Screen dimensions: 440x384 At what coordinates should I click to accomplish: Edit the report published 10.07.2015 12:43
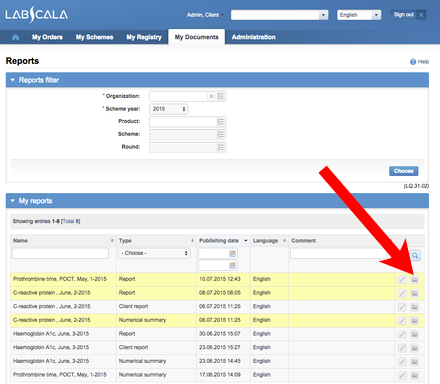(402, 279)
